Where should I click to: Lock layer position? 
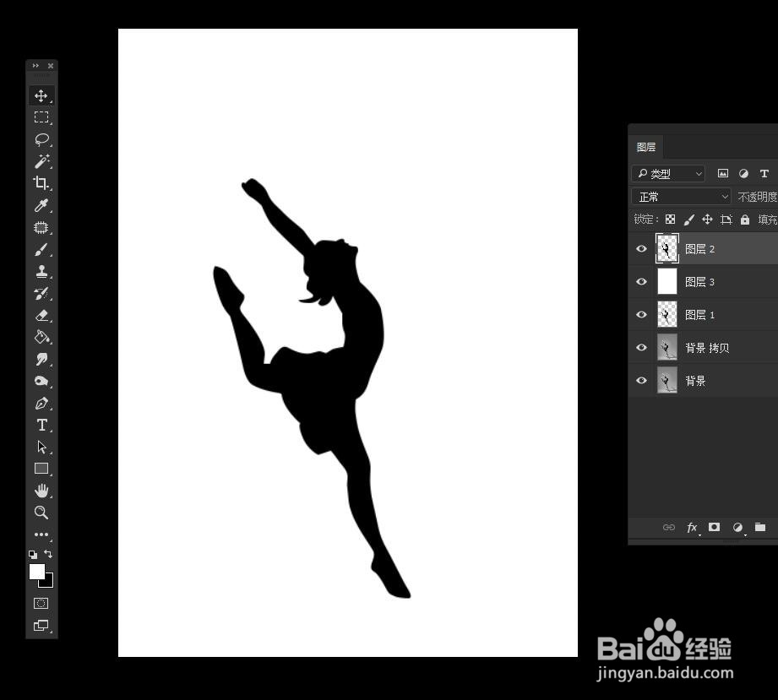click(708, 220)
